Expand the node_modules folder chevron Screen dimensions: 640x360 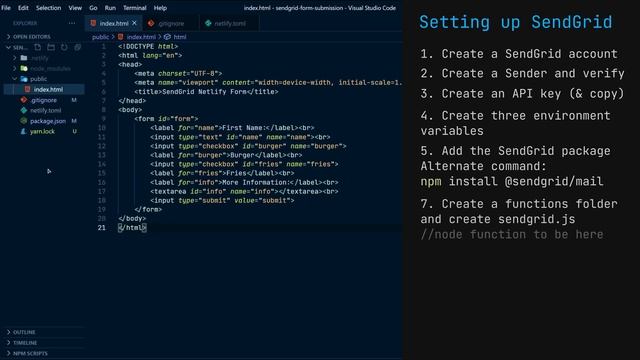click(15, 69)
